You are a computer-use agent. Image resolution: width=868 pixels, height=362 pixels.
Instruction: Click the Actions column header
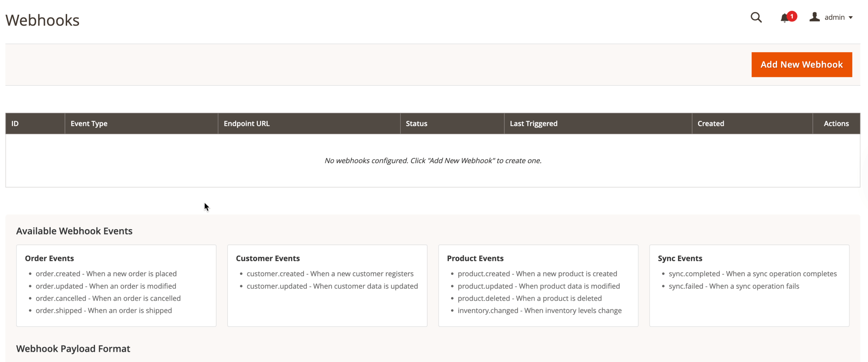tap(836, 123)
